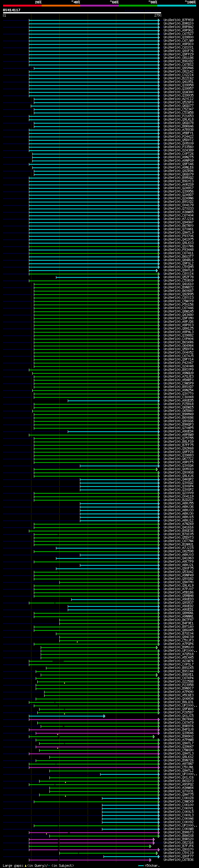Viewport: 199px width, 868px height.
Task: Select the UniRef100_B9GXD2 label
Action: (x=178, y=61)
